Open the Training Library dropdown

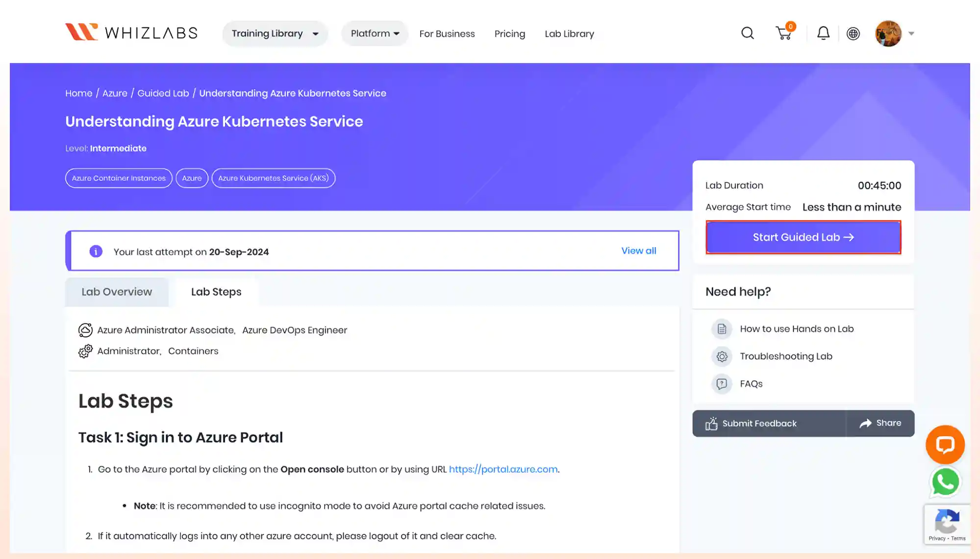(275, 33)
